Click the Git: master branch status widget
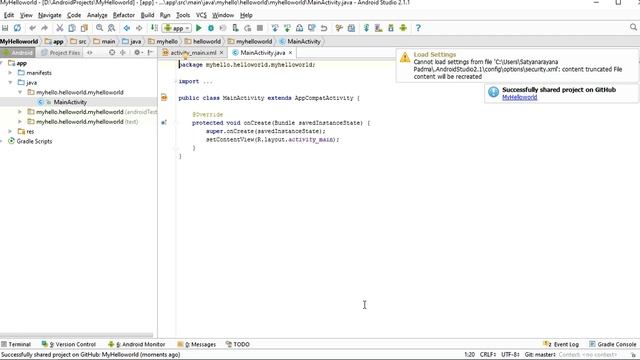Image resolution: width=640 pixels, height=360 pixels. pos(540,355)
